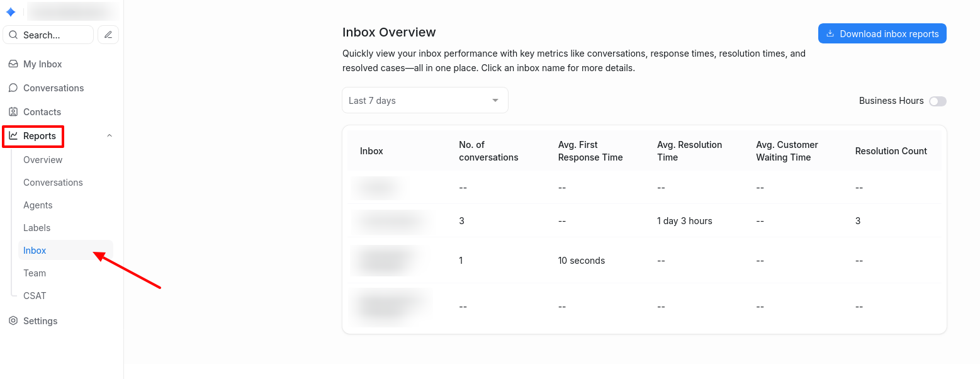
Task: Click the Reports chart icon
Action: [x=13, y=136]
